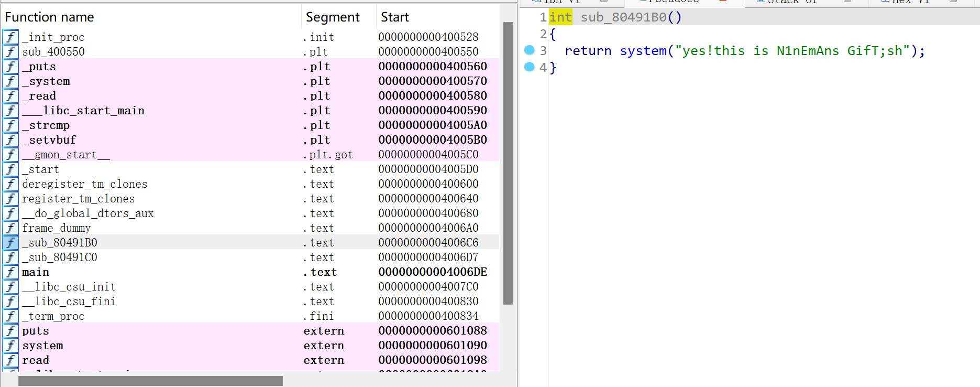The image size is (980, 387).
Task: Click the function icon beside __libc_csu_fini
Action: (x=10, y=302)
